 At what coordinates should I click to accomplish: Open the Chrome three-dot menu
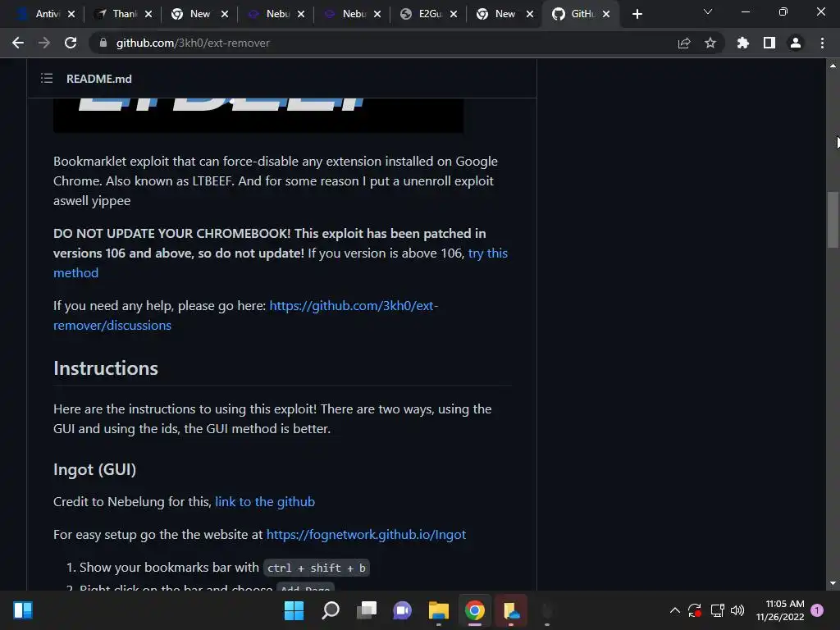(x=822, y=43)
